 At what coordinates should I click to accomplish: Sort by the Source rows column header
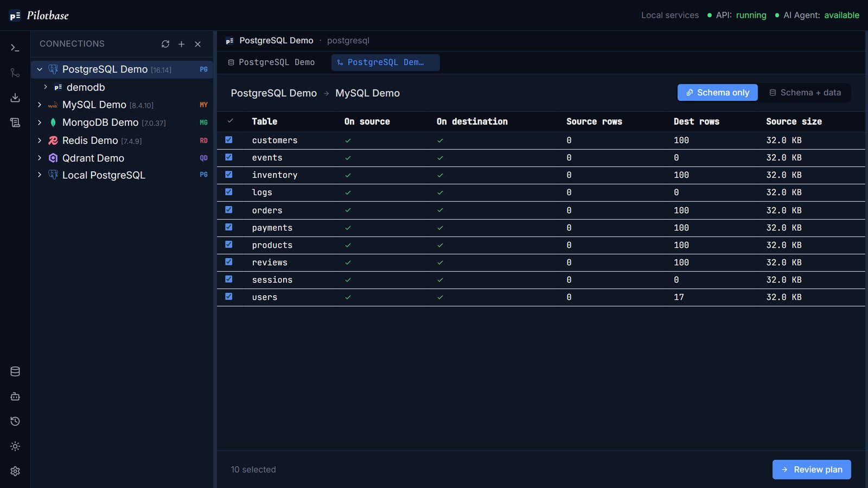click(594, 121)
